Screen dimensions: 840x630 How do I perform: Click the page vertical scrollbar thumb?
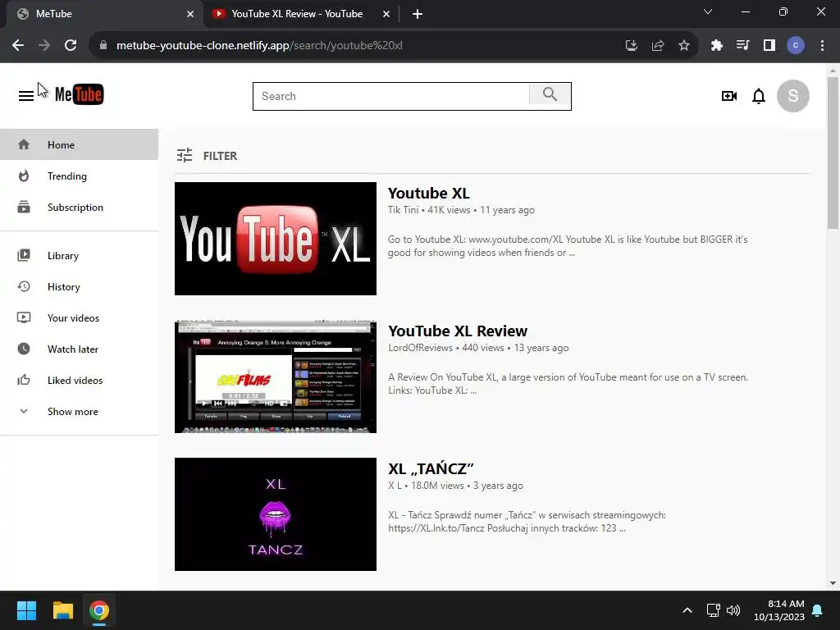click(833, 153)
